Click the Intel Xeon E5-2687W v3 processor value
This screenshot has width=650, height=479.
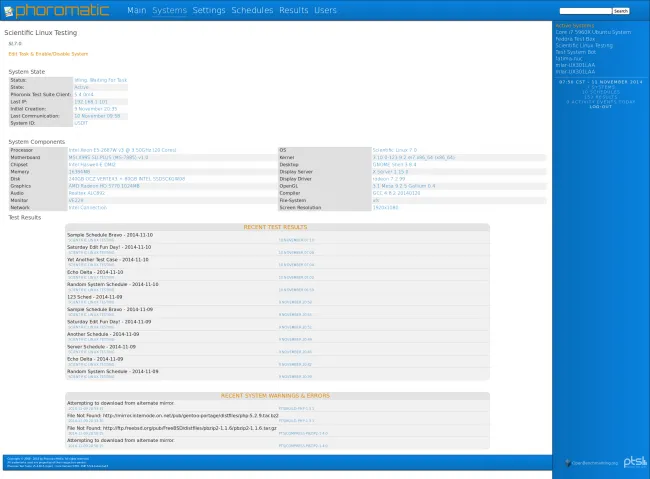point(122,150)
